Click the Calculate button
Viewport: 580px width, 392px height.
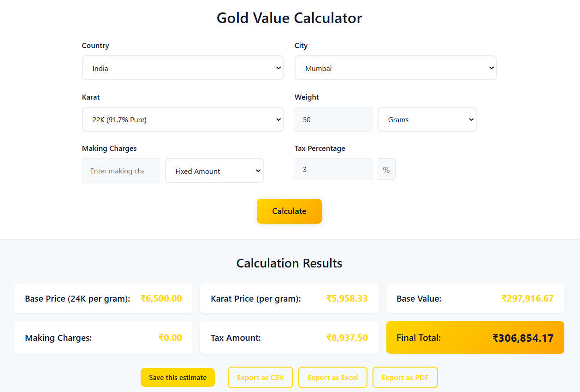coord(289,211)
